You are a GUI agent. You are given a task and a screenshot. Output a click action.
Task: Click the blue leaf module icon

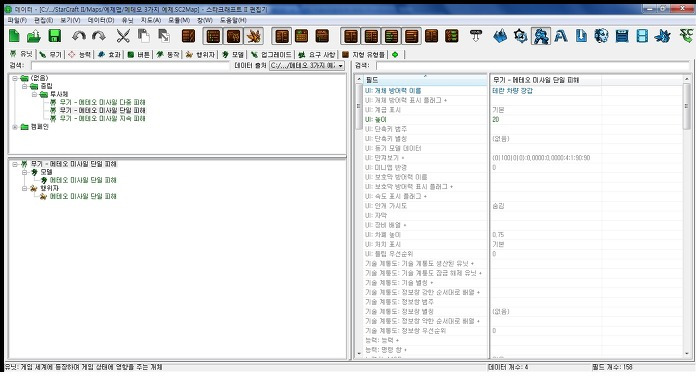(x=662, y=36)
